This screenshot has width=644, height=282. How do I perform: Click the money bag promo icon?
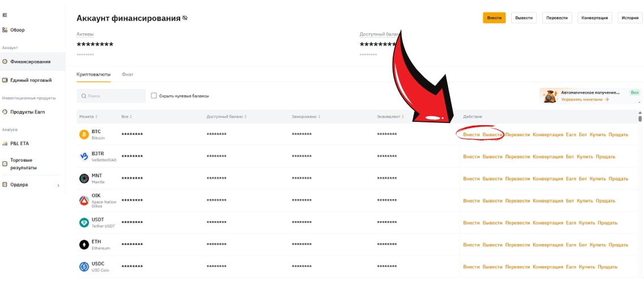(x=550, y=96)
